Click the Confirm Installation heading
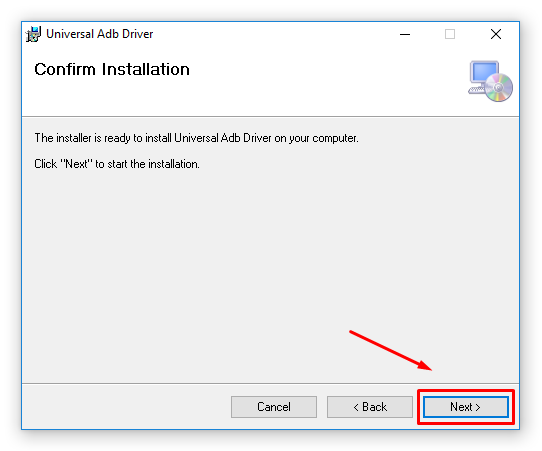 pyautogui.click(x=112, y=69)
